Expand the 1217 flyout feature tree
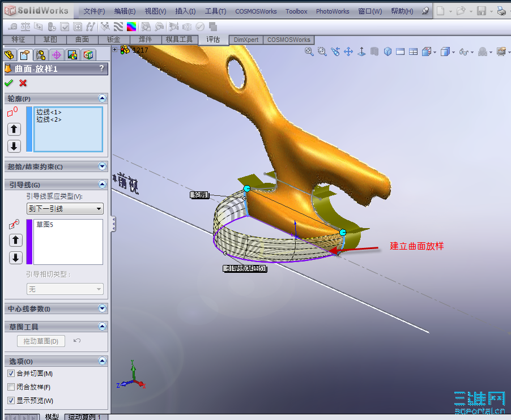Image resolution: width=511 pixels, height=420 pixels. pyautogui.click(x=114, y=50)
